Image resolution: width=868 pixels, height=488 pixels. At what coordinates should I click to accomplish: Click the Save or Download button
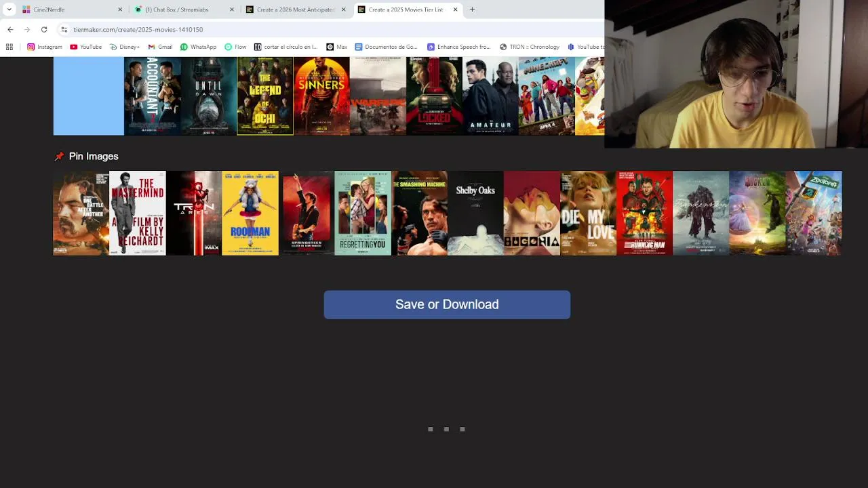tap(447, 304)
